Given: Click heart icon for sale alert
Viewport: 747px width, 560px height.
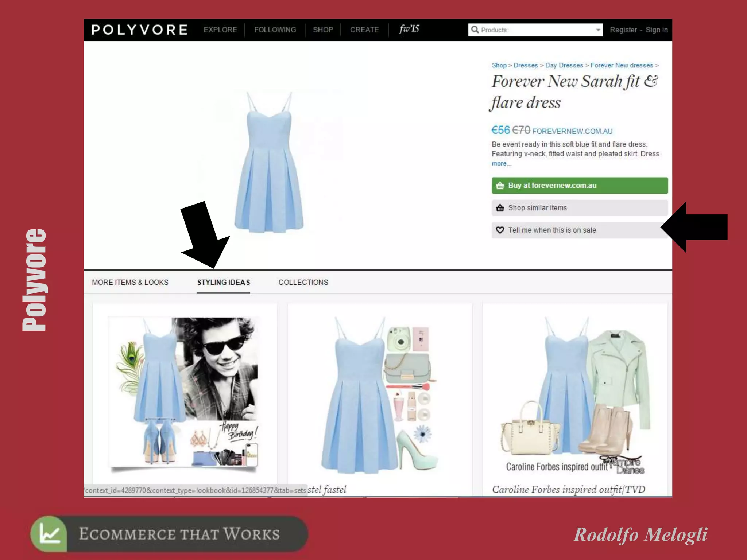Looking at the screenshot, I should point(500,230).
